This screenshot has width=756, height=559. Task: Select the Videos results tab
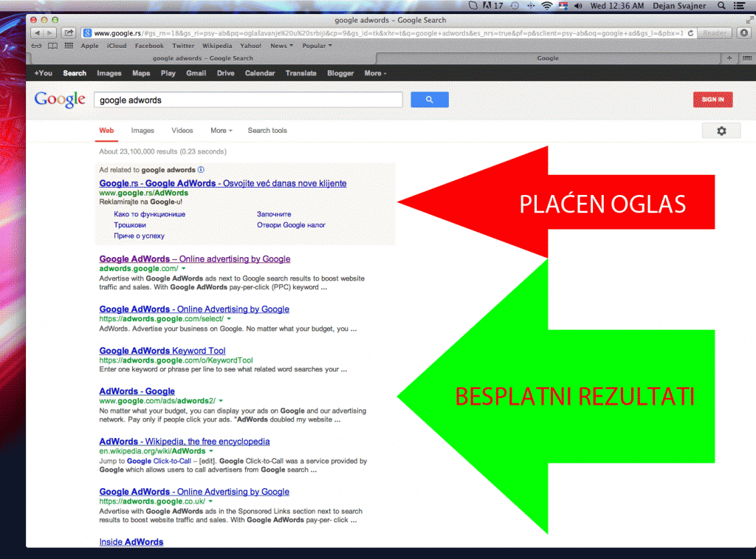coord(182,131)
